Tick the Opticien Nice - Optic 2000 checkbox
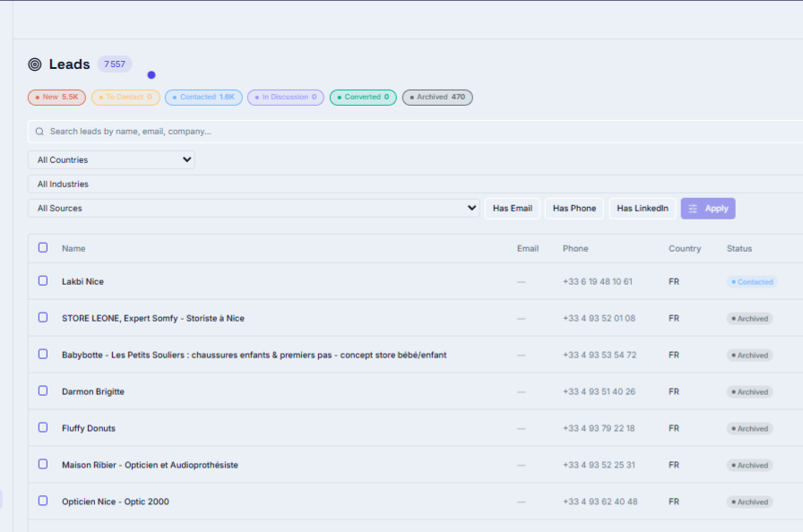 coord(43,501)
